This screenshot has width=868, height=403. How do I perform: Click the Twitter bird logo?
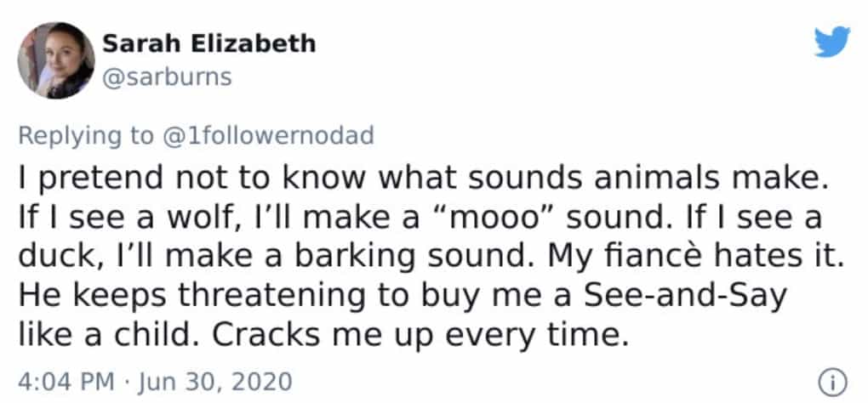(831, 42)
